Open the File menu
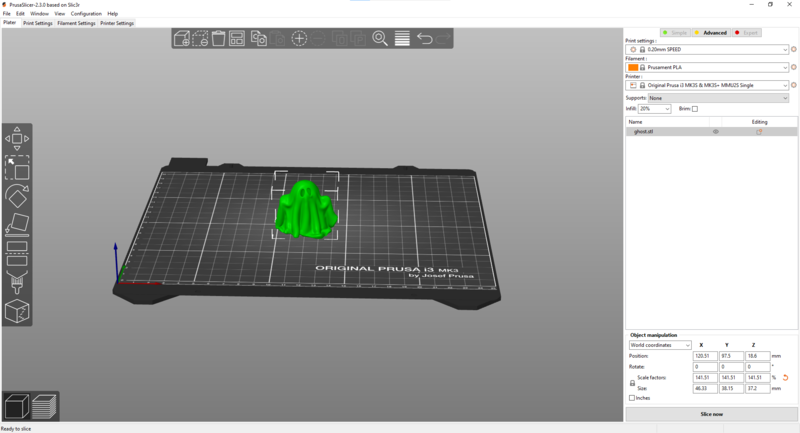Screen dimensions: 800x433 point(7,14)
